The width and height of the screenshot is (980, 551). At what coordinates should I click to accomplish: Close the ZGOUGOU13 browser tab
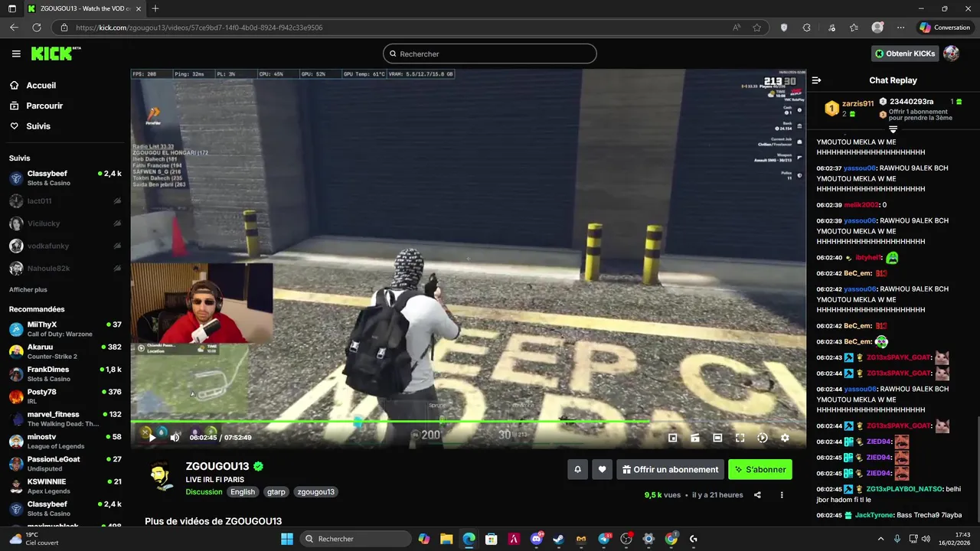point(138,8)
